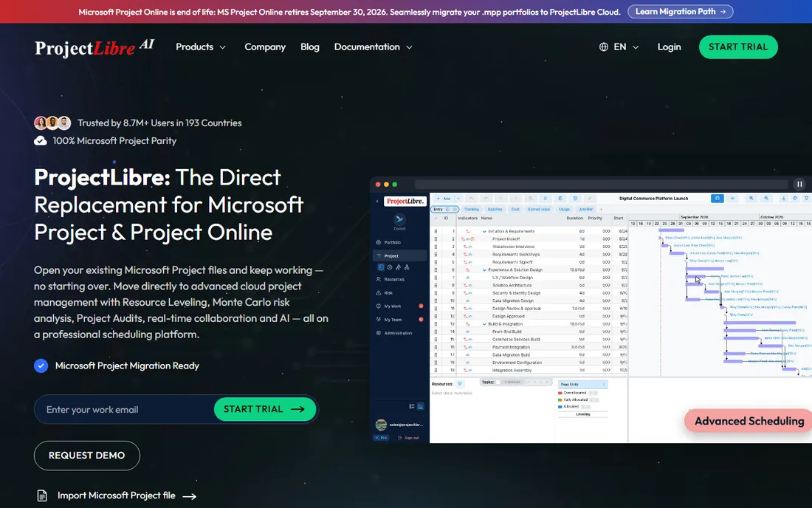Screen dimensions: 812x508
Task: Open the globe language icon
Action: 603,47
